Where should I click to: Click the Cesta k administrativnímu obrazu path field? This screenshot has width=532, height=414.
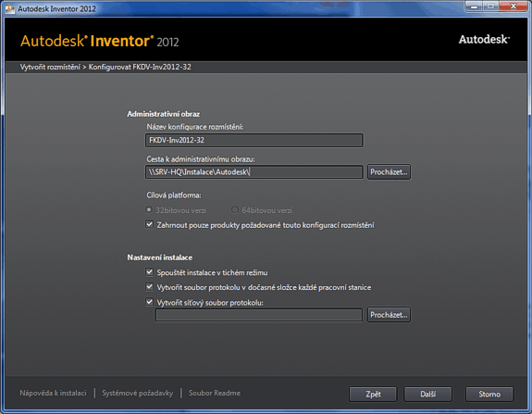point(254,172)
